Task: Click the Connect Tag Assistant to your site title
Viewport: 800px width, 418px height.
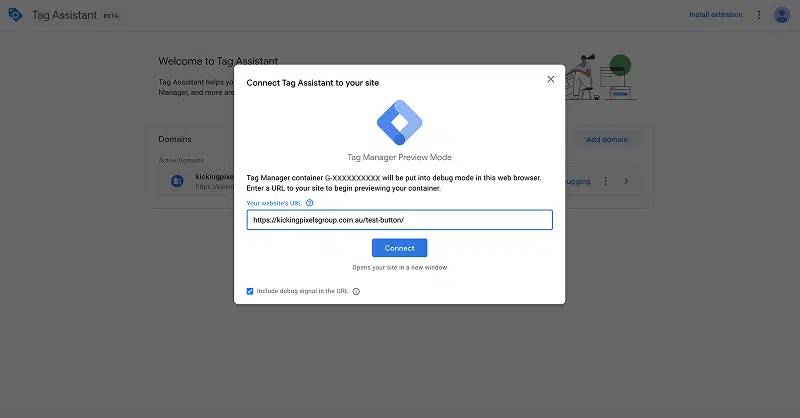Action: click(x=313, y=83)
